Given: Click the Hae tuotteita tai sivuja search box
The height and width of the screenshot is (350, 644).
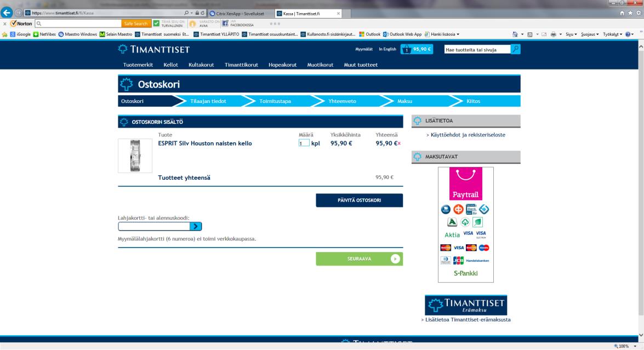Looking at the screenshot, I should pyautogui.click(x=477, y=50).
